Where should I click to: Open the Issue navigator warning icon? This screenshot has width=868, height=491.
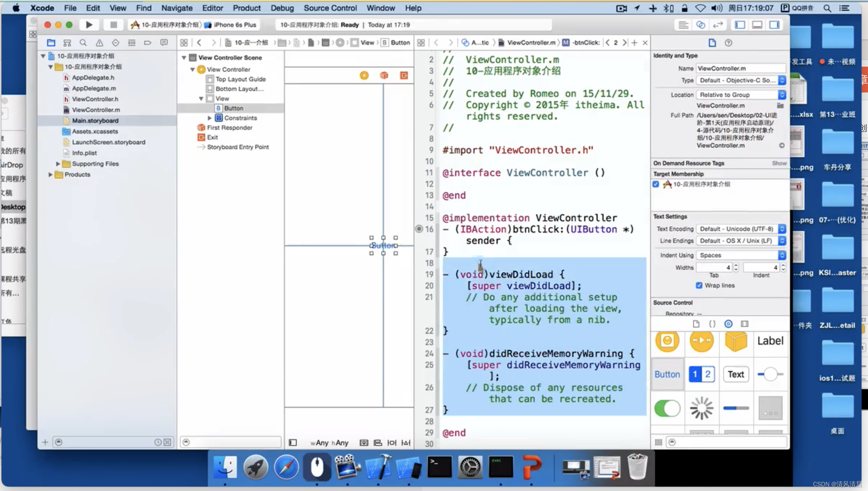(99, 43)
